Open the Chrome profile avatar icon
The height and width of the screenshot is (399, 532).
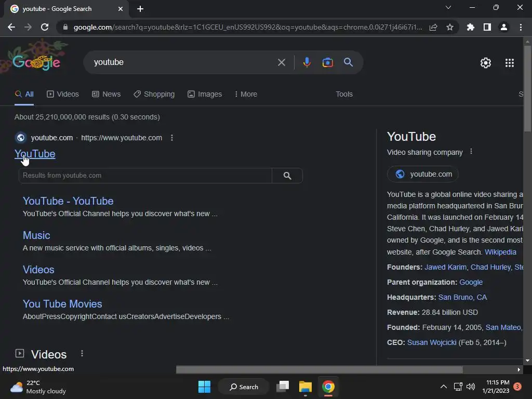click(504, 27)
